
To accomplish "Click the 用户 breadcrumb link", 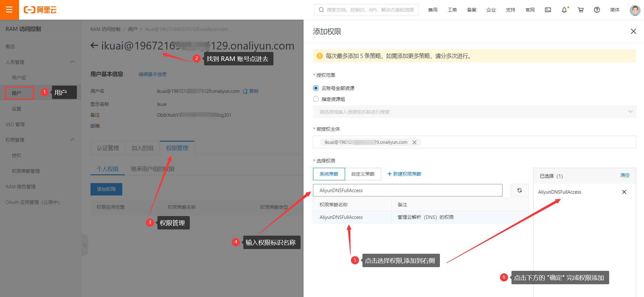I will point(133,29).
